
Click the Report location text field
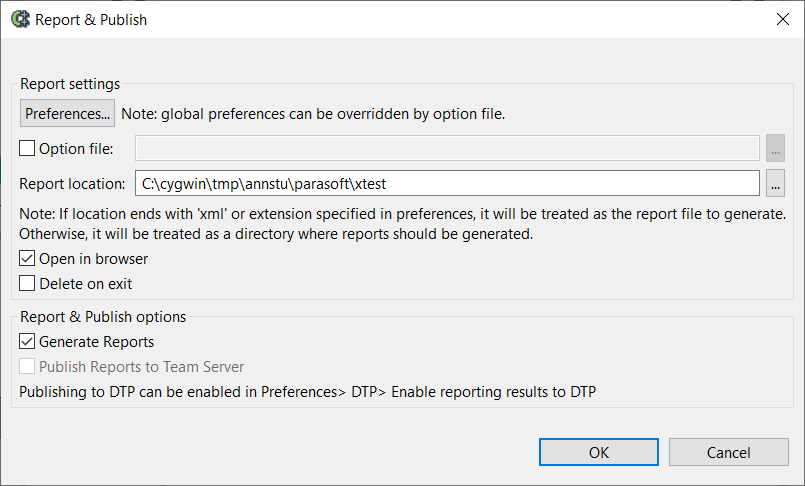click(x=447, y=183)
